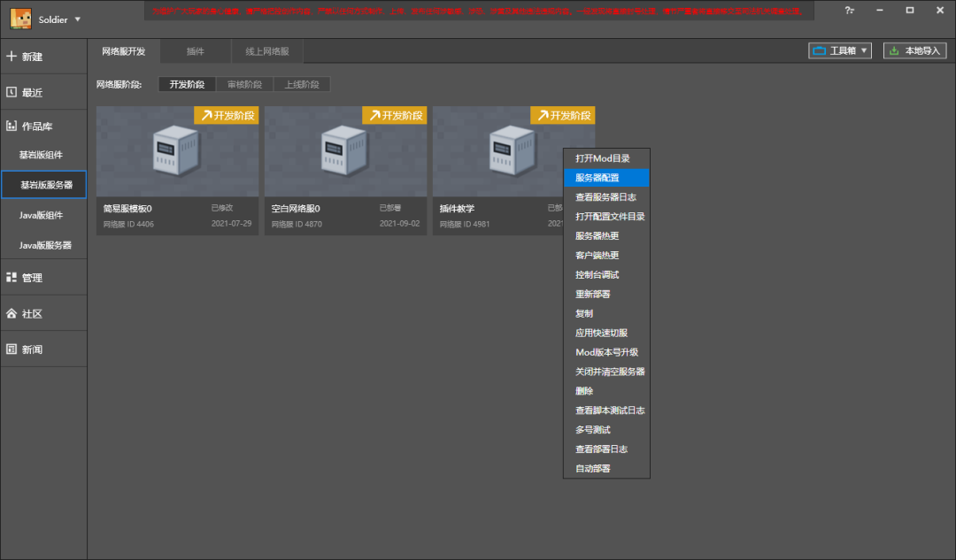
Task: Click the 本地导入 import button
Action: point(914,51)
